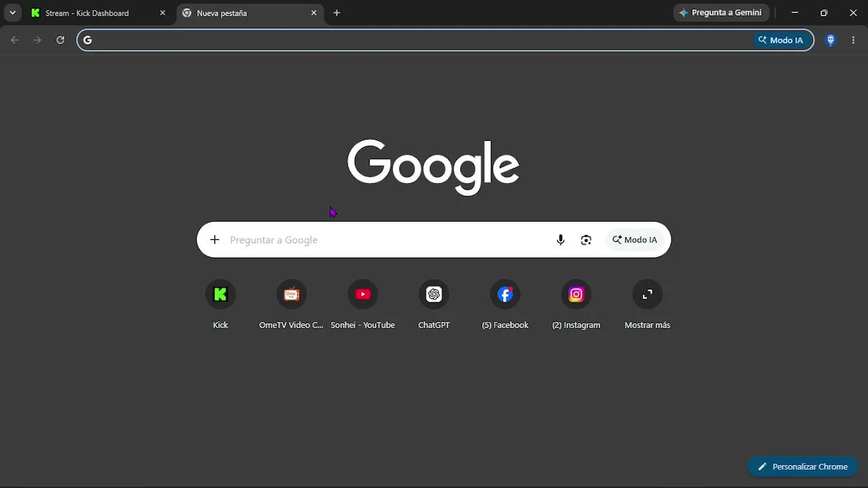
Task: Open the Kick shortcut icon
Action: point(220,294)
